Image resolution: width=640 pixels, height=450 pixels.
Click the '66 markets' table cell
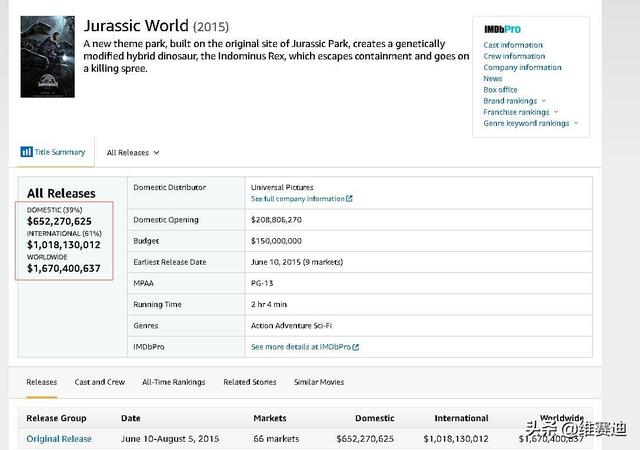[x=276, y=439]
